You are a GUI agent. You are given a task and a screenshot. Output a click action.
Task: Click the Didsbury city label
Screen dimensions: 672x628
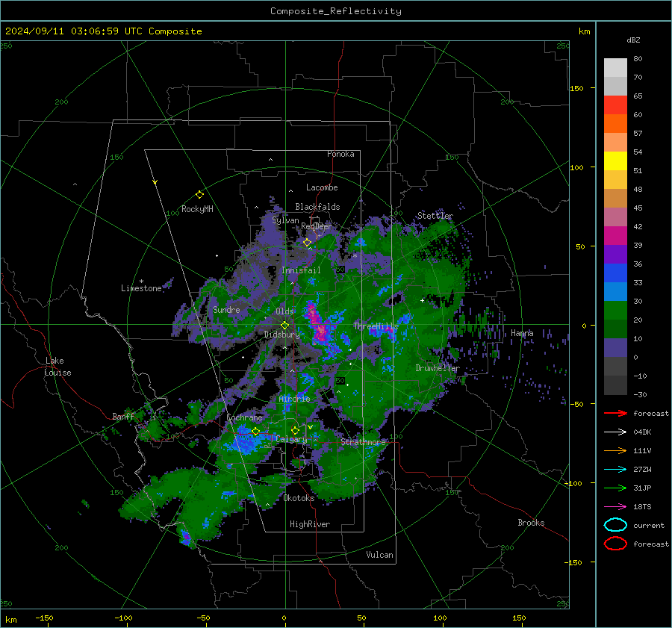pos(281,335)
